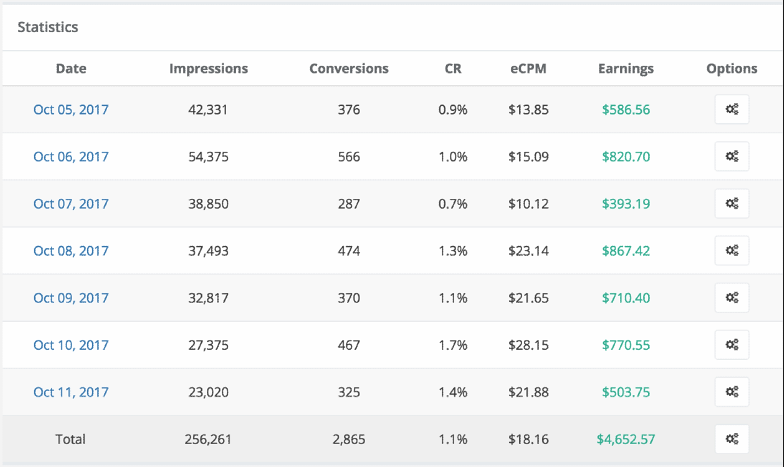Click the Conversions column header
784x467 pixels.
click(x=349, y=69)
